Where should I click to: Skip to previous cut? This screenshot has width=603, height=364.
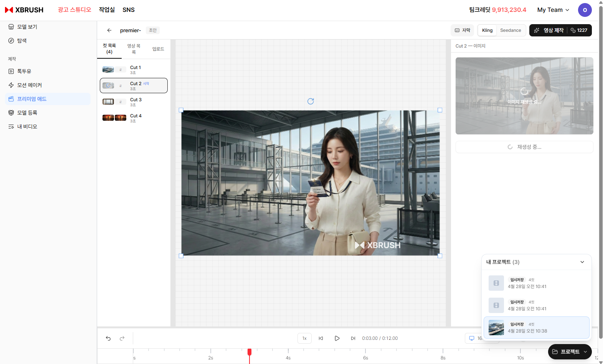[321, 338]
